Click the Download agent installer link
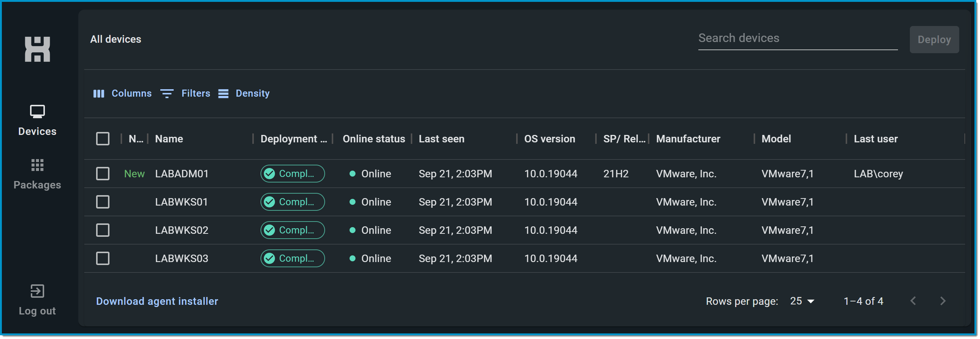Viewport: 980px width, 339px height. pos(157,301)
